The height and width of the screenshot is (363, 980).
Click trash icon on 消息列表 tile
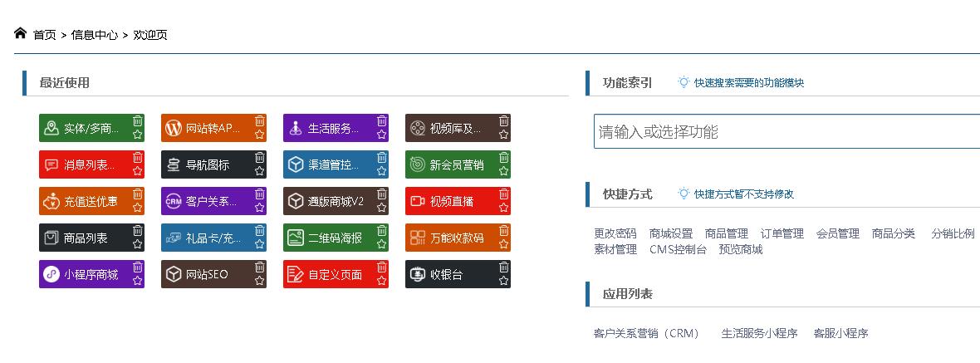point(138,157)
